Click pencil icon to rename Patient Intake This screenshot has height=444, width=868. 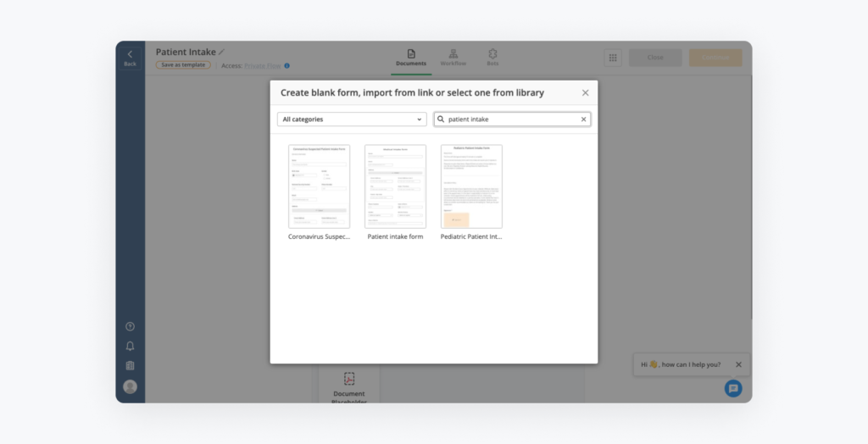point(222,53)
